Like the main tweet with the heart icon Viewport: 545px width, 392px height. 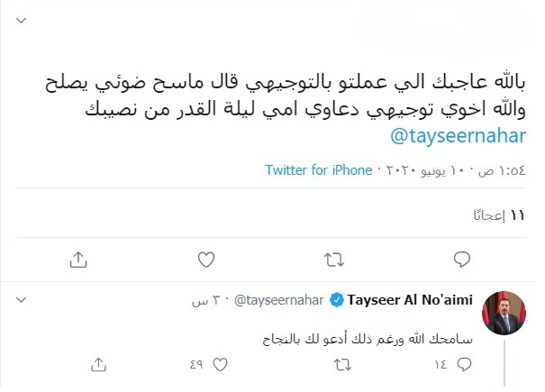click(206, 260)
